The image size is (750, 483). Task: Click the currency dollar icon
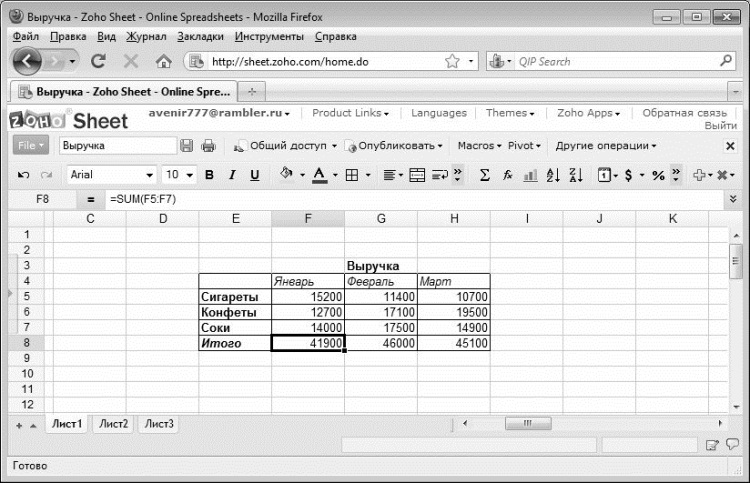coord(629,175)
